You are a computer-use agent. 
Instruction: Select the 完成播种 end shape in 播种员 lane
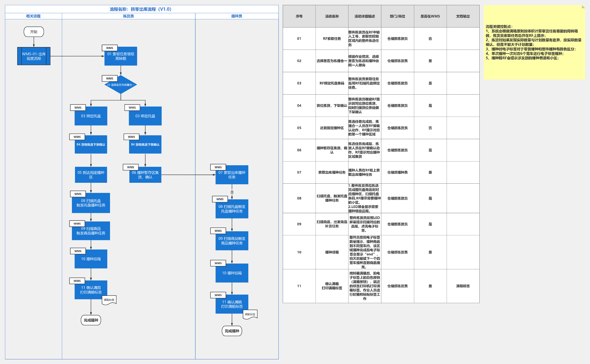[x=232, y=331]
